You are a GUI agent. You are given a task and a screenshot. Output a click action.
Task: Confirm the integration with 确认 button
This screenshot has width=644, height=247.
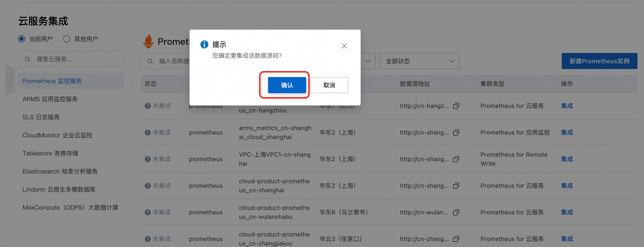(287, 85)
